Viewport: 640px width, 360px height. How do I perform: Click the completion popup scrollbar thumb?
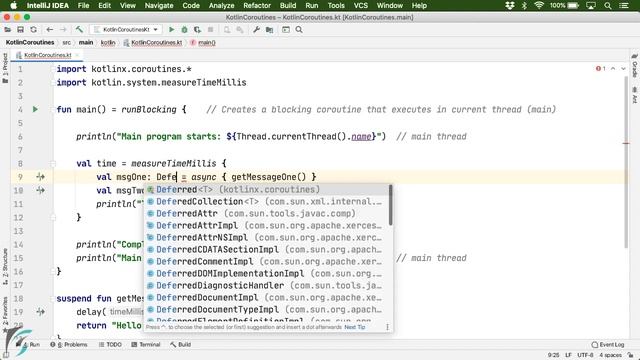pos(390,205)
